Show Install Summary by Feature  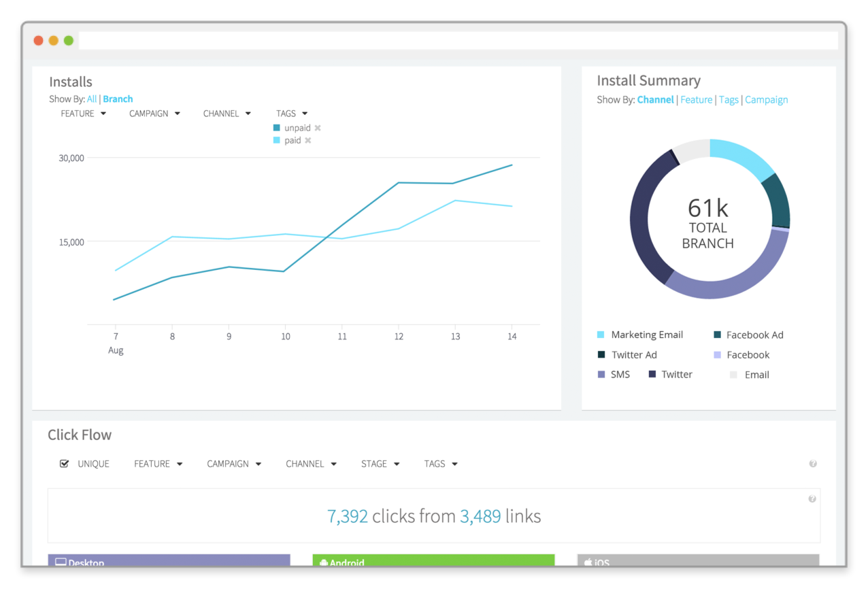696,99
